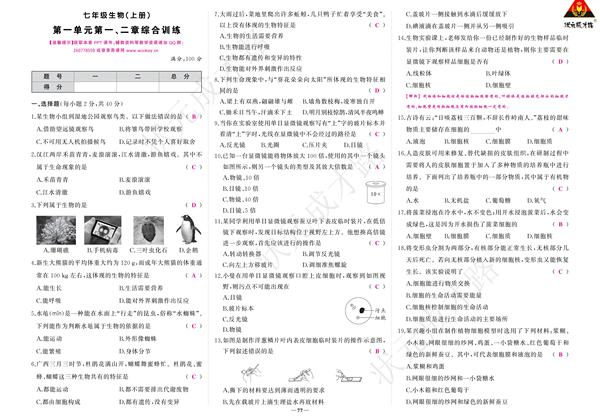
Task: Select option "A.线粒体" in question 14
Action: point(419,73)
